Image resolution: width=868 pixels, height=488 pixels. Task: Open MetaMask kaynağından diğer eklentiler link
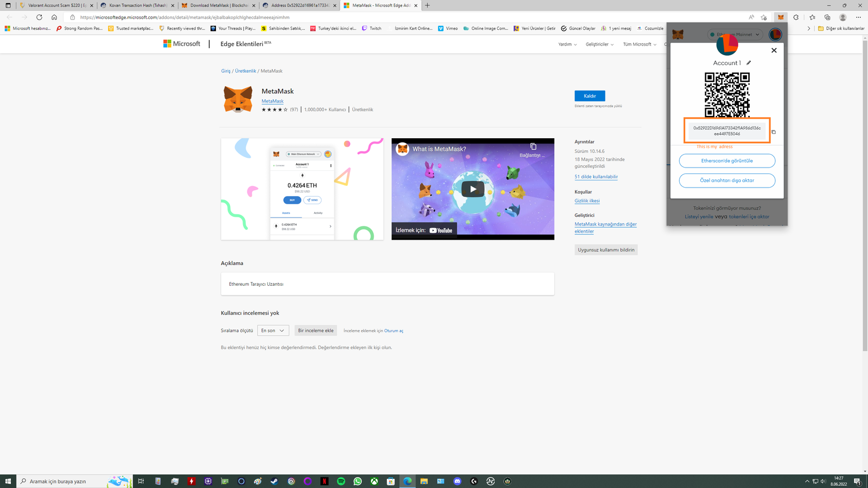click(605, 228)
